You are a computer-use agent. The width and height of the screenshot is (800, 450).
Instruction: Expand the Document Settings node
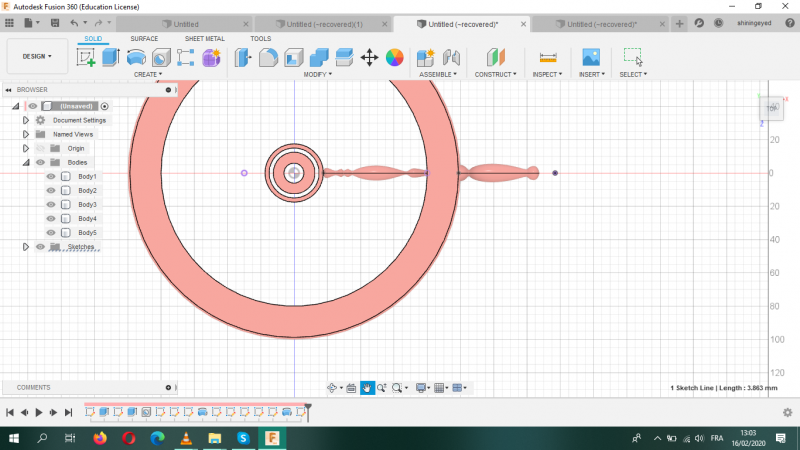(26, 120)
